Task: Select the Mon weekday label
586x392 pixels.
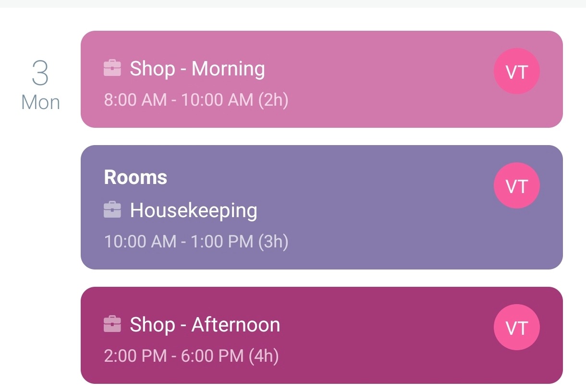Action: pos(40,102)
